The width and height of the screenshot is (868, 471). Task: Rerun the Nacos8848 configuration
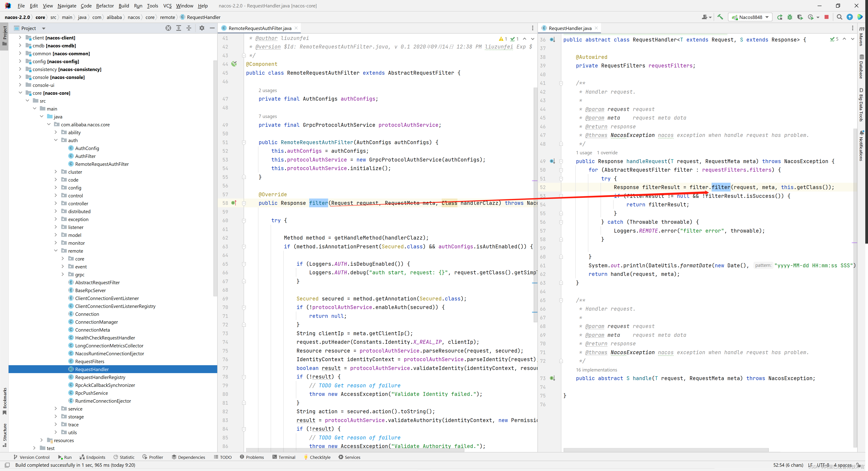(x=780, y=17)
